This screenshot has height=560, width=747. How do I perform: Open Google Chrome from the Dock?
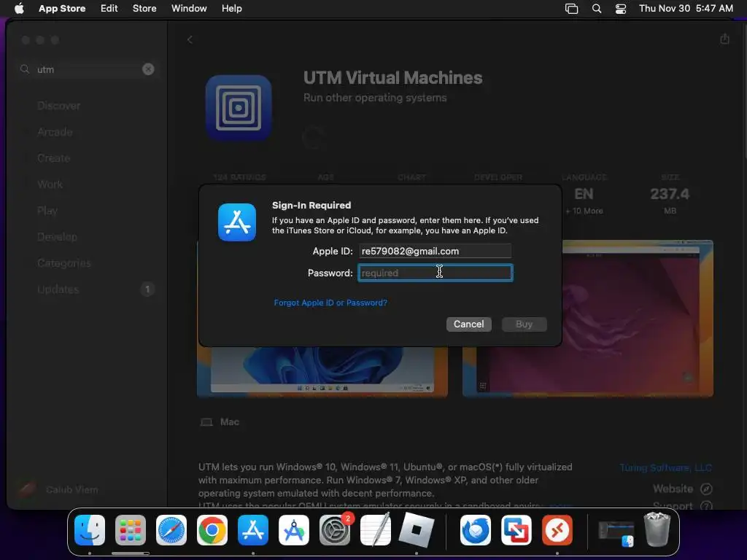pyautogui.click(x=212, y=530)
